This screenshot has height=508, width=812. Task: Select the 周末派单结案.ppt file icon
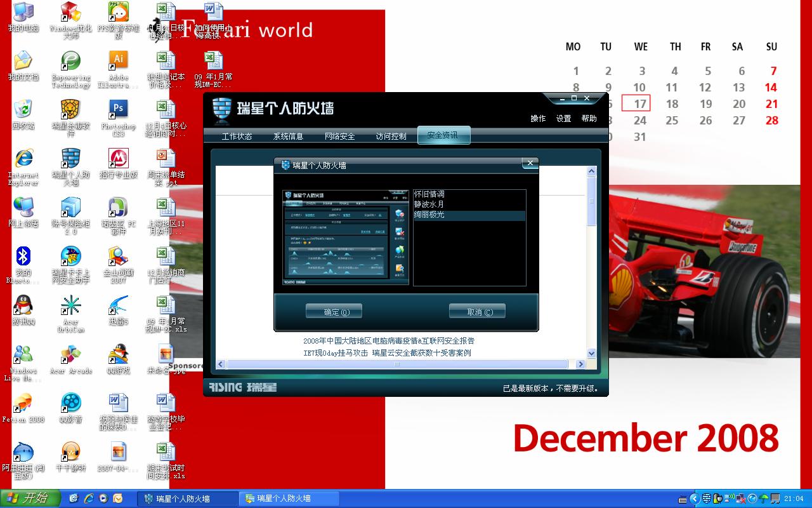166,167
